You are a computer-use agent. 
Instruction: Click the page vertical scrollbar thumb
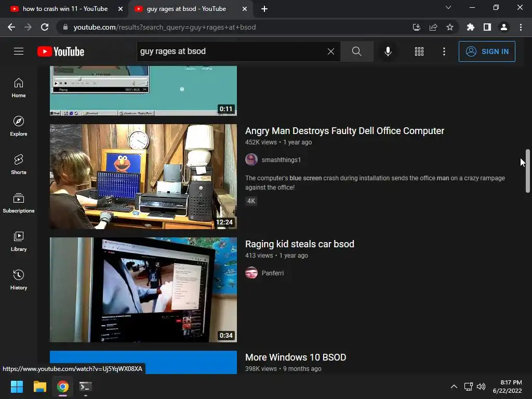click(528, 171)
